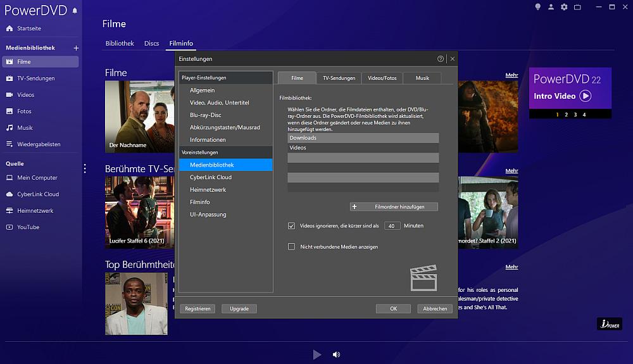Open Informationen settings

(x=226, y=140)
